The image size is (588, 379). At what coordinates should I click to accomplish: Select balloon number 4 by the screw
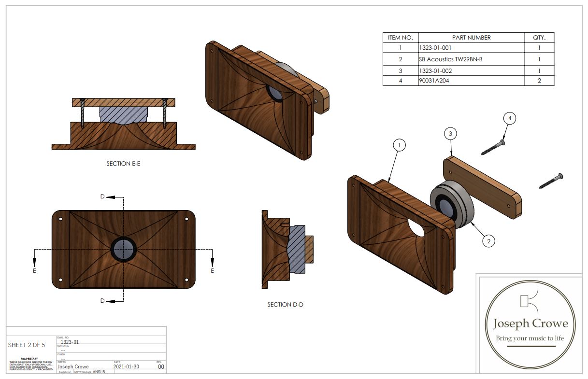tap(509, 118)
